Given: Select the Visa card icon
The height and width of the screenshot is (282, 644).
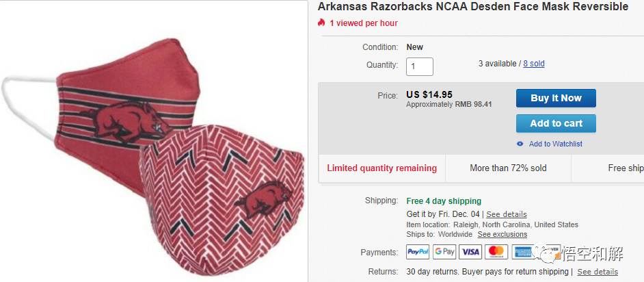Looking at the screenshot, I should pyautogui.click(x=470, y=252).
